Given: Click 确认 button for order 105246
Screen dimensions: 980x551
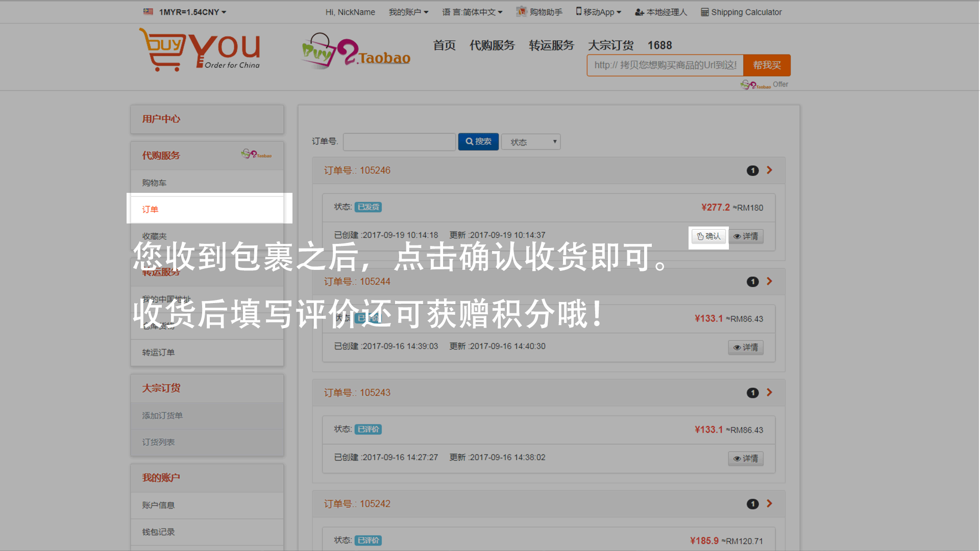Looking at the screenshot, I should pos(708,236).
